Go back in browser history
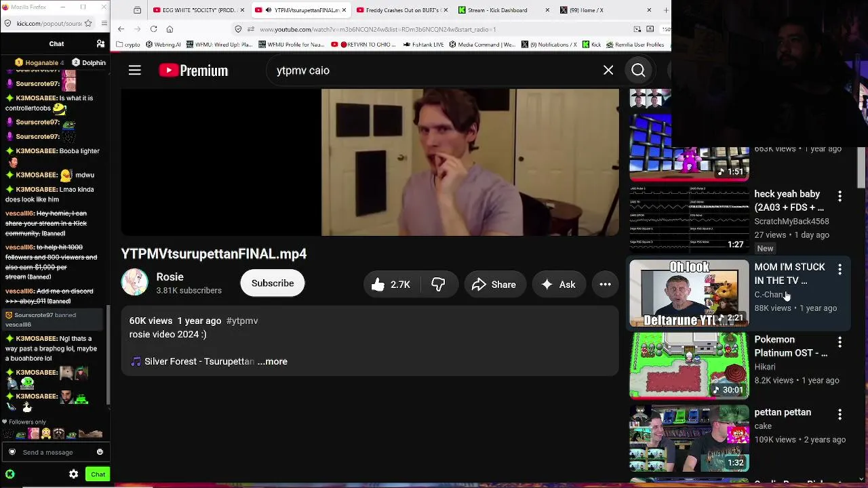 [121, 29]
